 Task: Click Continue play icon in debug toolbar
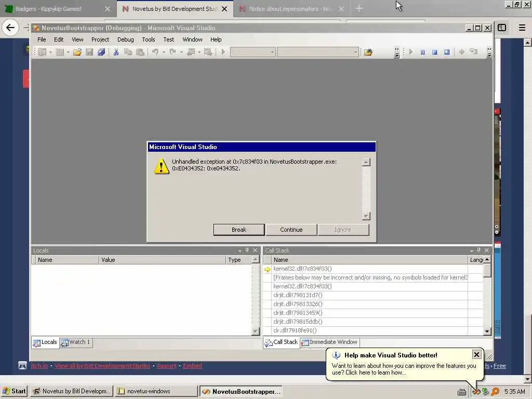click(411, 52)
